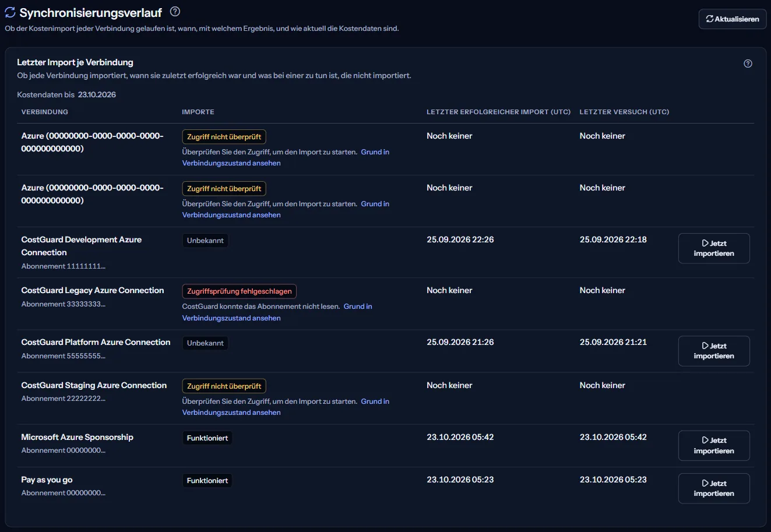
Task: Click date 25.09.2026 22:26
Action: pos(460,239)
